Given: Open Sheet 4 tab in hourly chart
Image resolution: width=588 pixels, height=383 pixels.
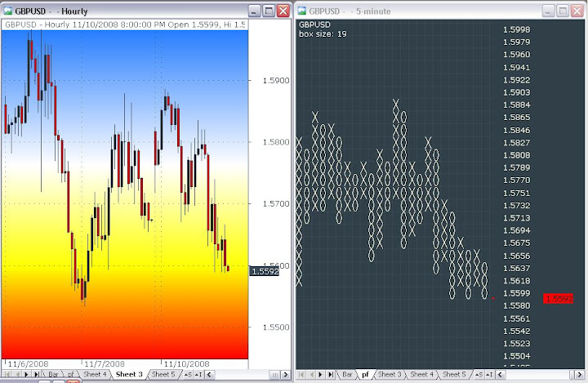Looking at the screenshot, I should coord(95,374).
